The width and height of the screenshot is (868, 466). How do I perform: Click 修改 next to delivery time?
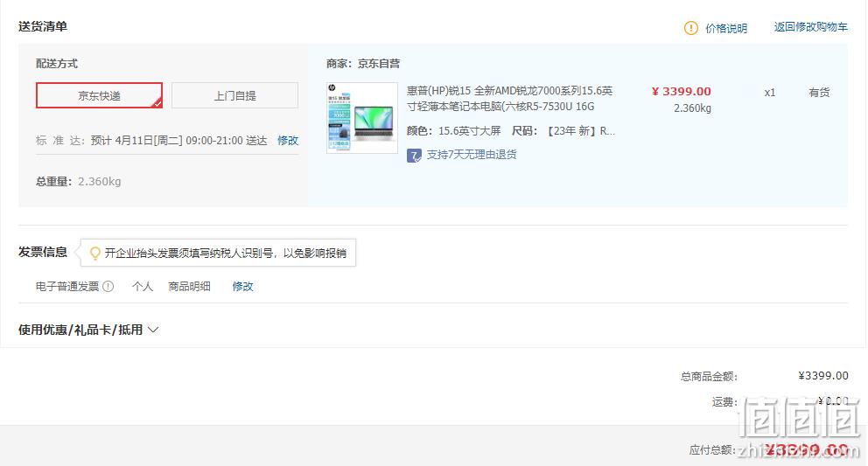(288, 141)
